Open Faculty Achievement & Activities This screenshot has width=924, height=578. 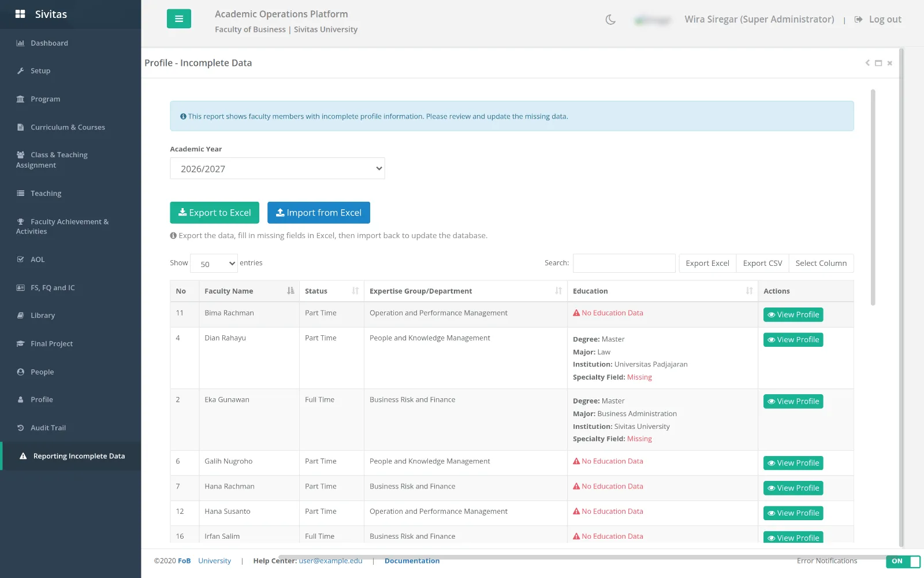[x=70, y=227]
